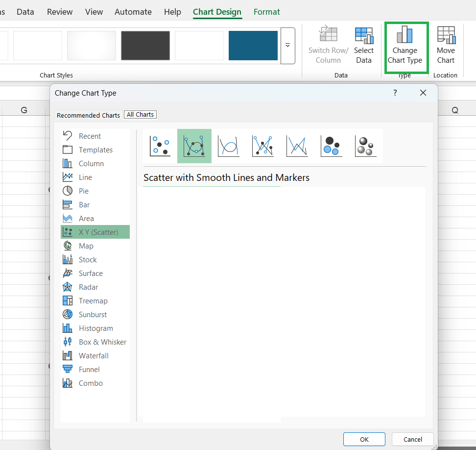Click Move Chart ribbon button
Image resolution: width=476 pixels, height=450 pixels.
446,45
